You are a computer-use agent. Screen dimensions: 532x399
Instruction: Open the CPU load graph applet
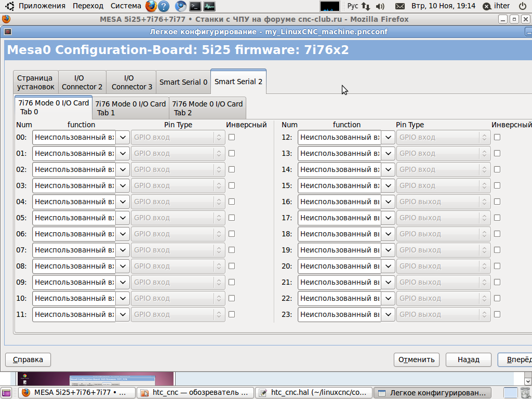(x=329, y=6)
